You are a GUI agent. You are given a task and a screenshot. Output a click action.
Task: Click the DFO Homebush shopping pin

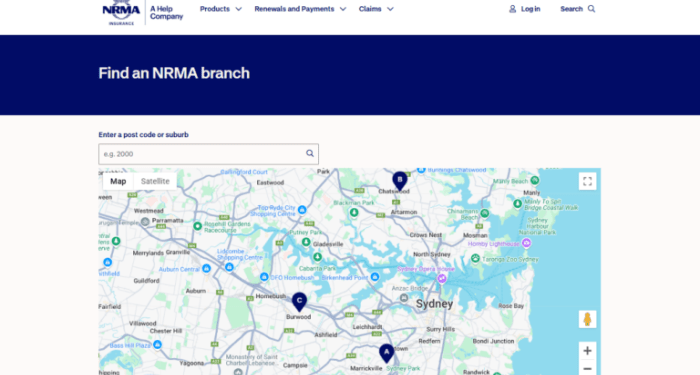coord(264,277)
